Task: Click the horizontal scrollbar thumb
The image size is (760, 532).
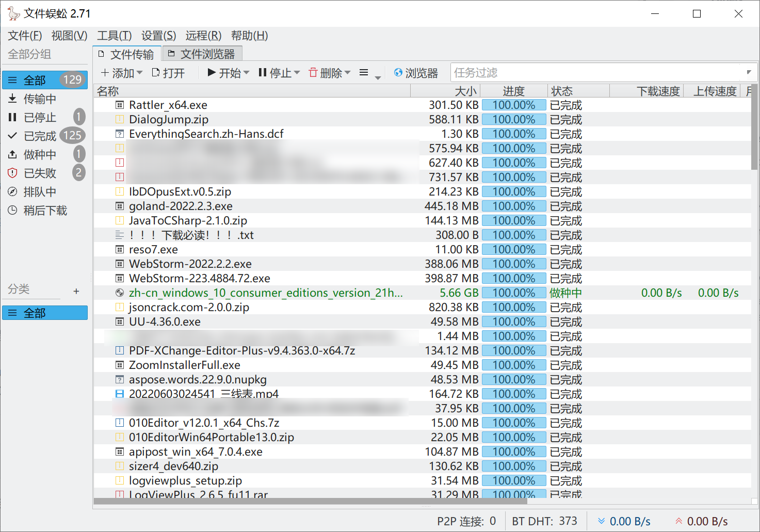Action: 311,501
